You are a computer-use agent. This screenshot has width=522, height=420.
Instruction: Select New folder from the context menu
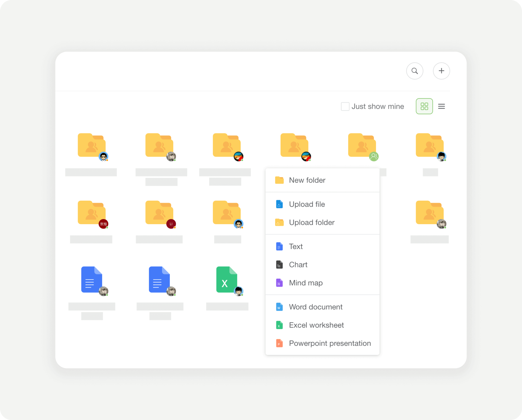tap(307, 180)
